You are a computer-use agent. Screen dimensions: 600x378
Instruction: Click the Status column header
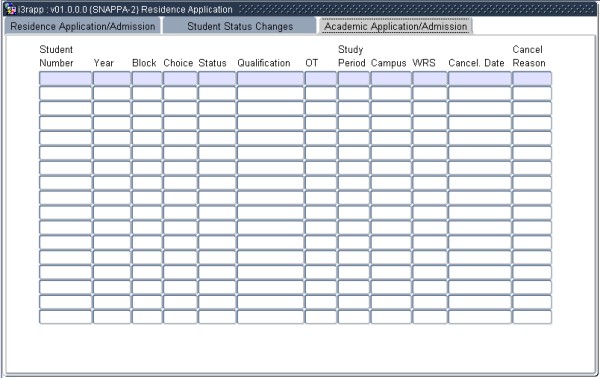click(212, 63)
